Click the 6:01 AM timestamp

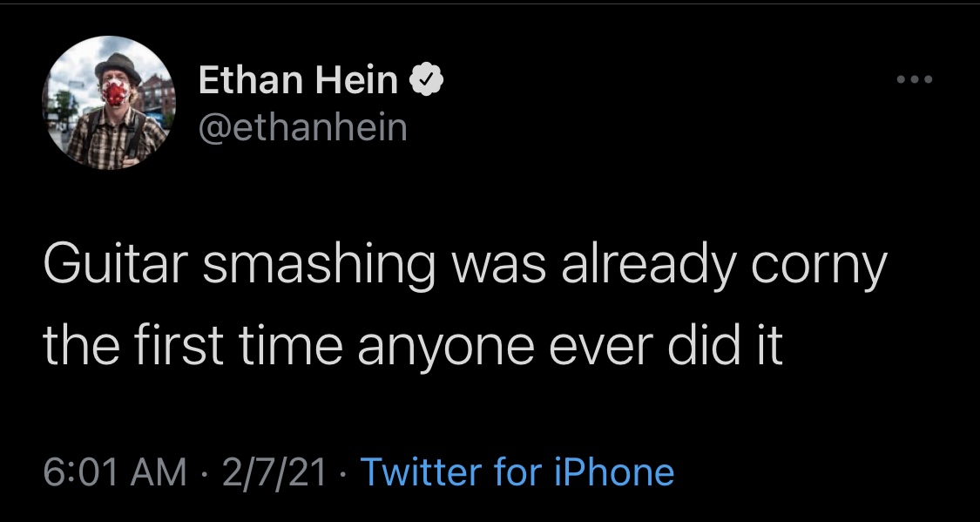tap(115, 472)
